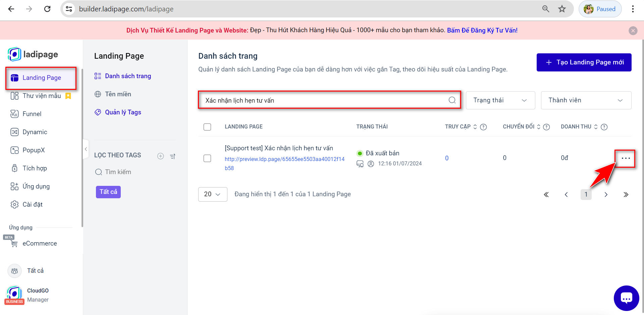
Task: Open the Dynamic section icon
Action: tap(15, 132)
